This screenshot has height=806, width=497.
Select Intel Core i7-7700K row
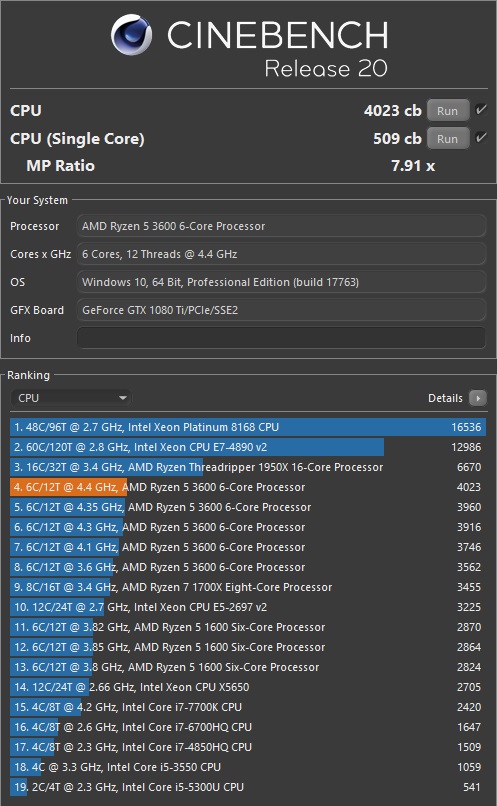(x=248, y=707)
